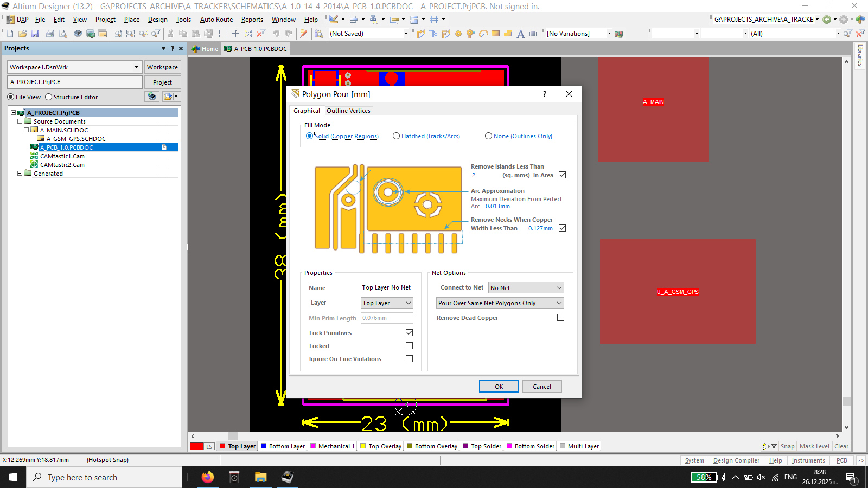Viewport: 868px width, 488px height.
Task: Click the Save floppy disk icon
Action: (x=35, y=34)
